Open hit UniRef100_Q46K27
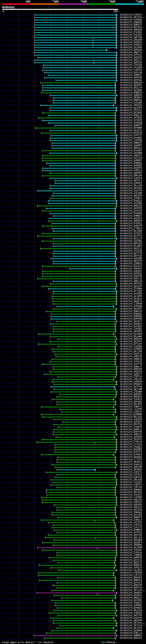The width and height of the screenshot is (146, 644). coord(131,156)
